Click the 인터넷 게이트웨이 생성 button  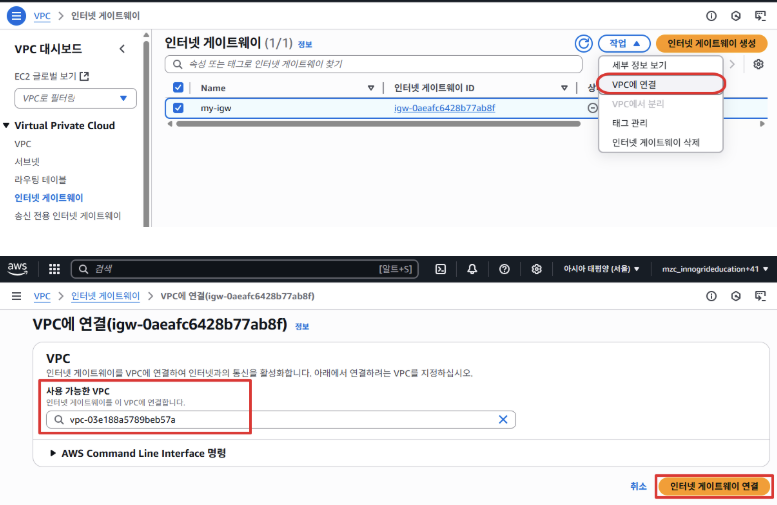pyautogui.click(x=711, y=44)
